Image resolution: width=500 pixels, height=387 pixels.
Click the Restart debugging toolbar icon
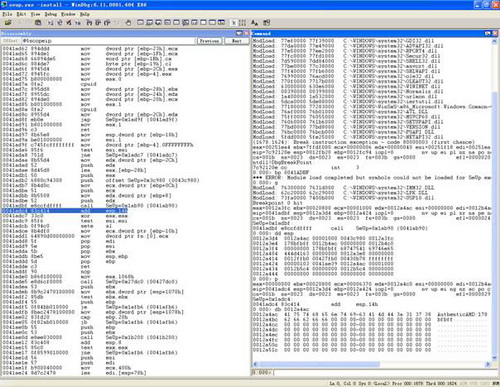coord(59,23)
